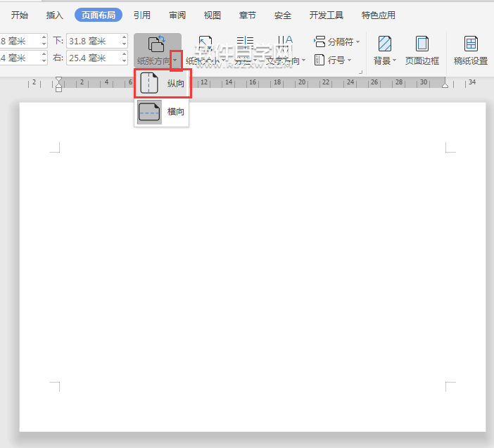Switch to the 插入 tab

54,15
